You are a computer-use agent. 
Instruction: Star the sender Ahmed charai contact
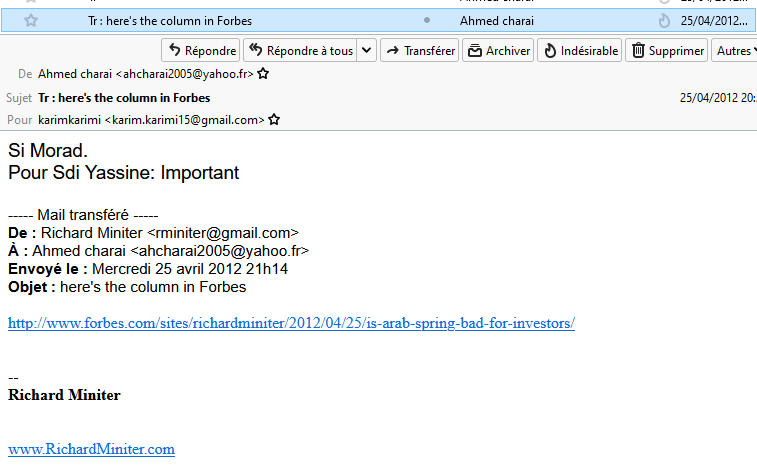(x=263, y=74)
